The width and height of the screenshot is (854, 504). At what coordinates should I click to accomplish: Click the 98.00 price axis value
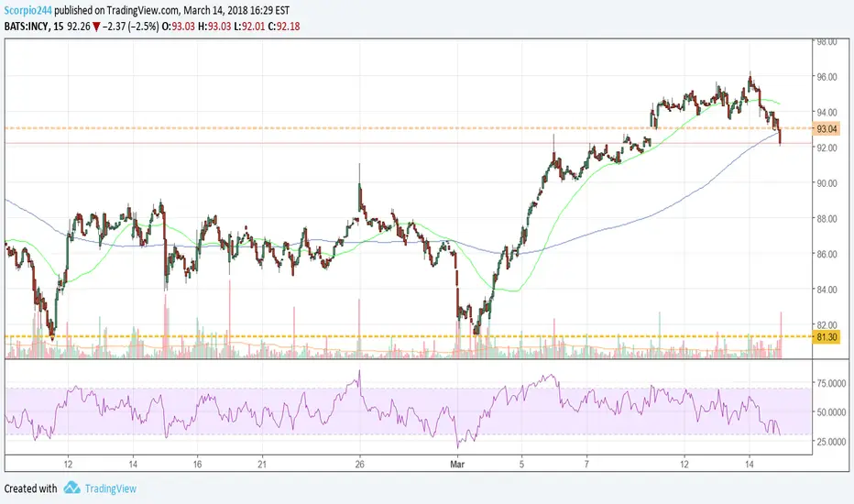tap(827, 42)
